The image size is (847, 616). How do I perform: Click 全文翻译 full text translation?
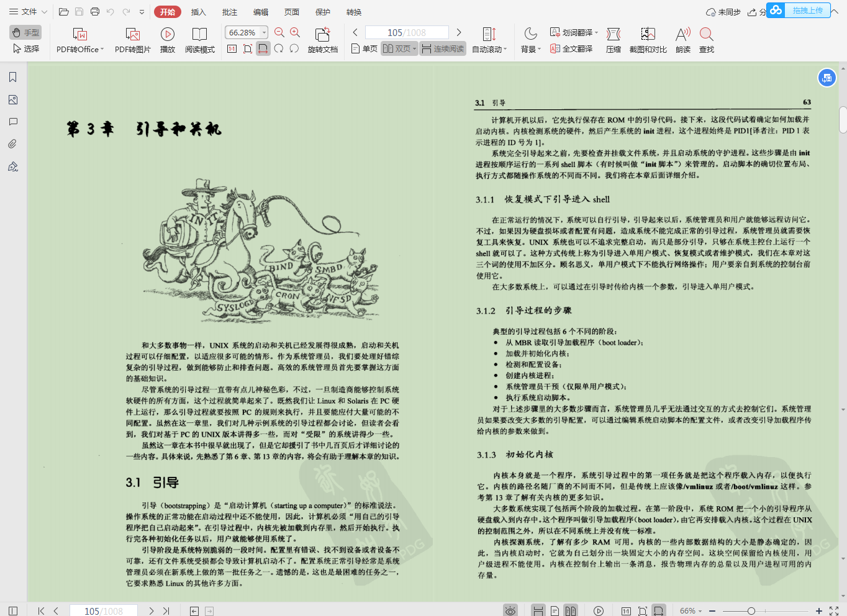pos(571,48)
